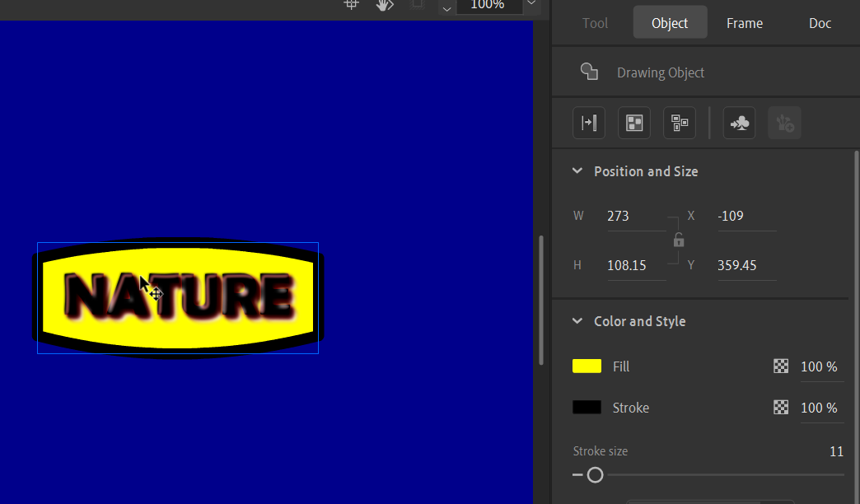The image size is (860, 504).
Task: Toggle the Stroke alpha checkerboard icon
Action: [x=780, y=407]
